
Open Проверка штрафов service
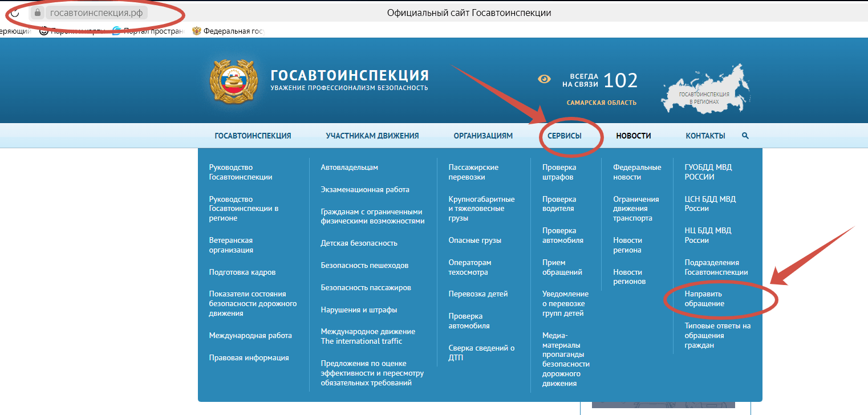point(559,172)
